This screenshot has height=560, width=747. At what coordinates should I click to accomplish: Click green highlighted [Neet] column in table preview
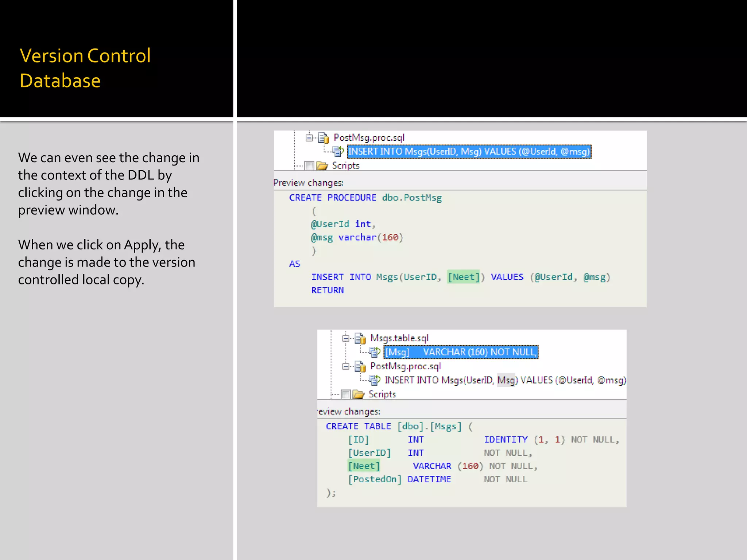pyautogui.click(x=364, y=466)
